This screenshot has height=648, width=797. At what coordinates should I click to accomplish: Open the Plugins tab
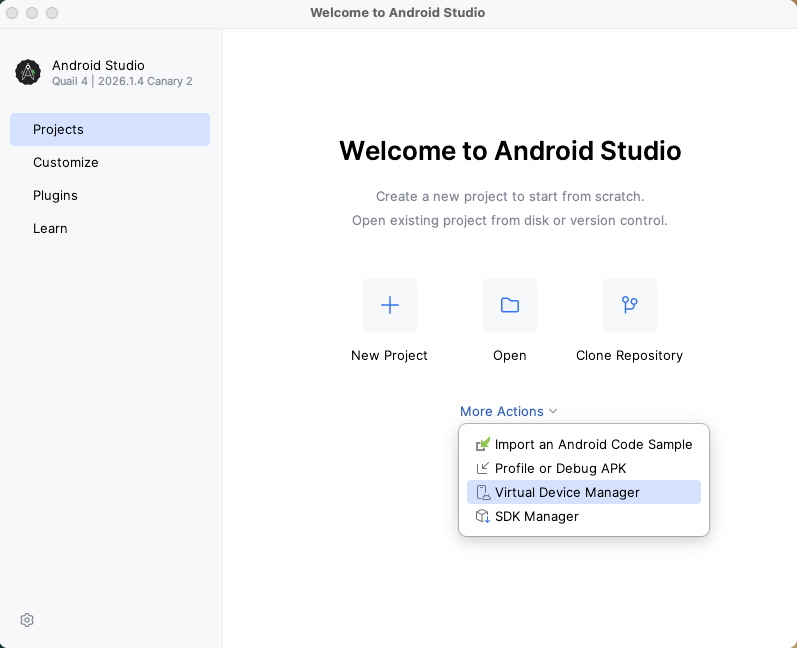(110, 196)
